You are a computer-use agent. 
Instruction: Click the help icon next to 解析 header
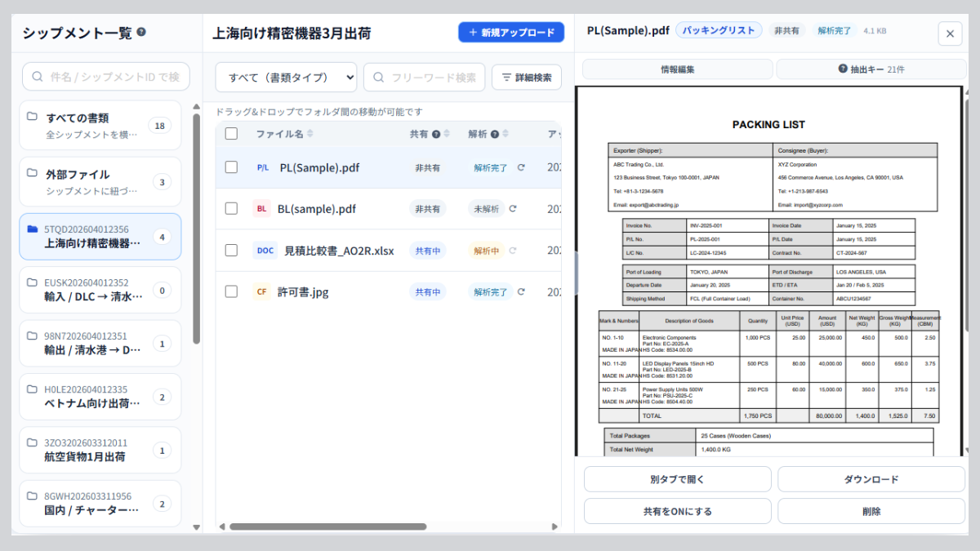[x=495, y=134]
